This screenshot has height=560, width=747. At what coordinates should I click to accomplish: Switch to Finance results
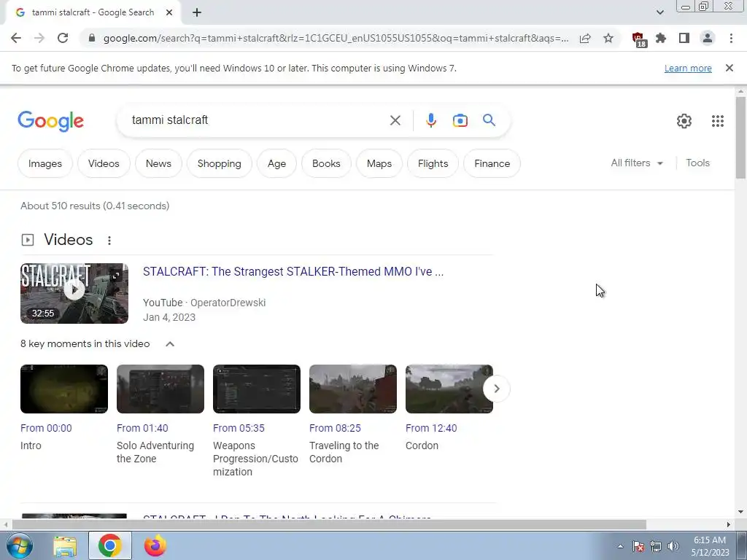tap(492, 163)
